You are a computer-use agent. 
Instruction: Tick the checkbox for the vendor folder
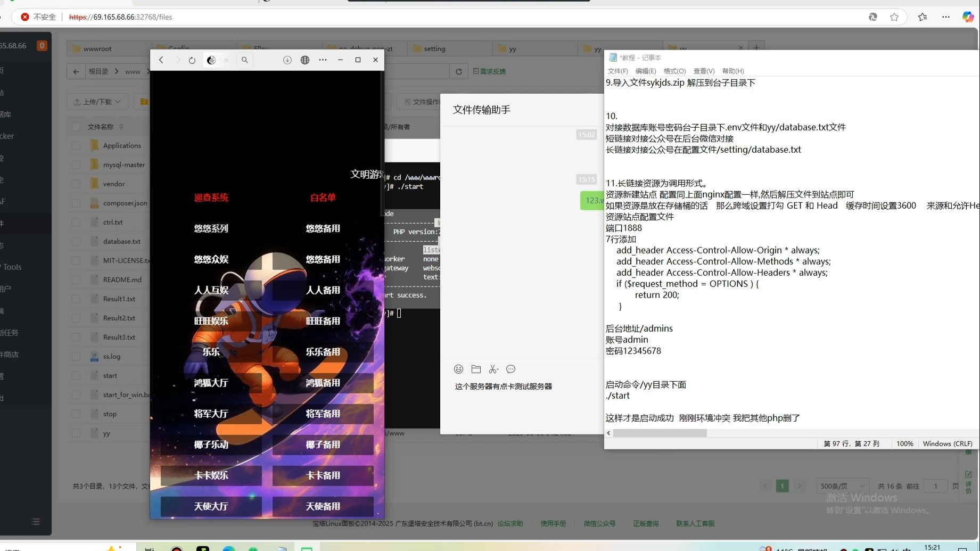[x=76, y=184]
